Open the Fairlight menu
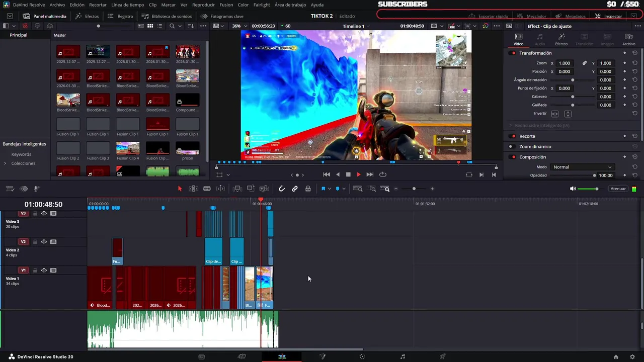The width and height of the screenshot is (644, 362). tap(262, 5)
